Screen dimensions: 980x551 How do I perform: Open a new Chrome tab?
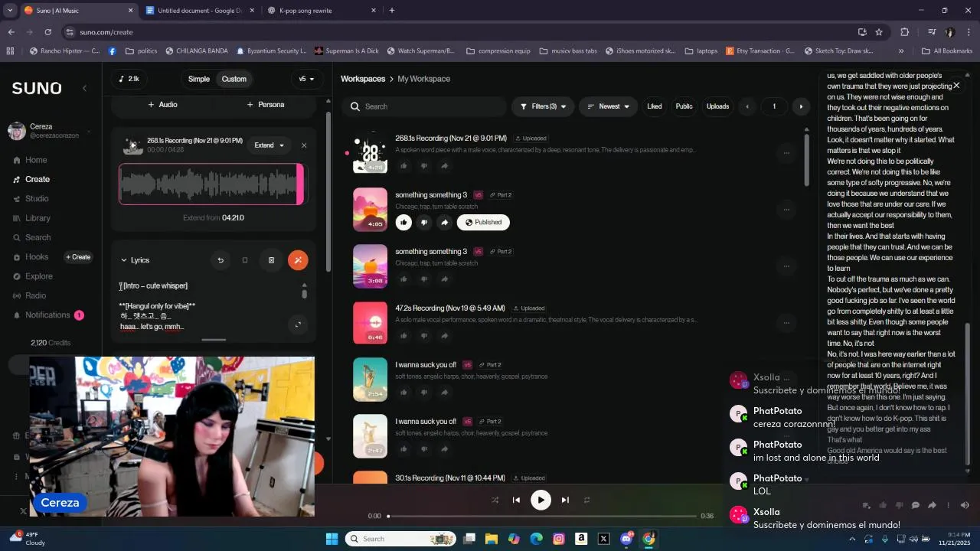(x=392, y=11)
